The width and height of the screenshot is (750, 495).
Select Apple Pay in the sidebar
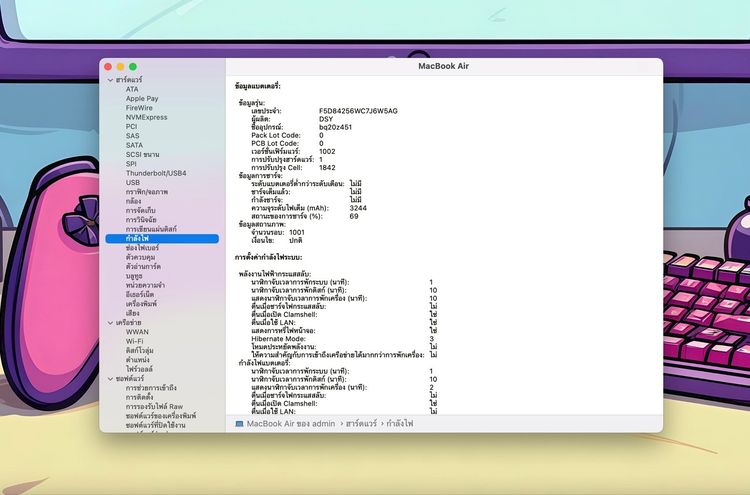(142, 99)
